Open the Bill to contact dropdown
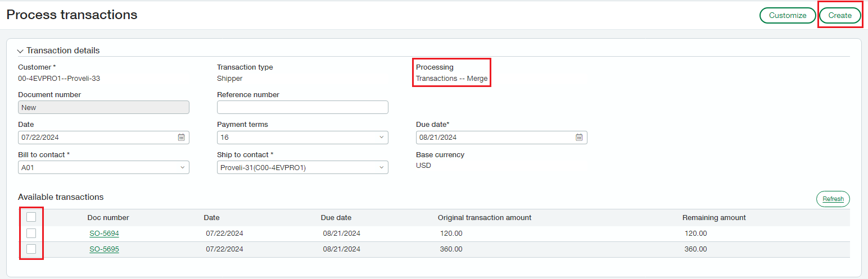 pyautogui.click(x=103, y=167)
